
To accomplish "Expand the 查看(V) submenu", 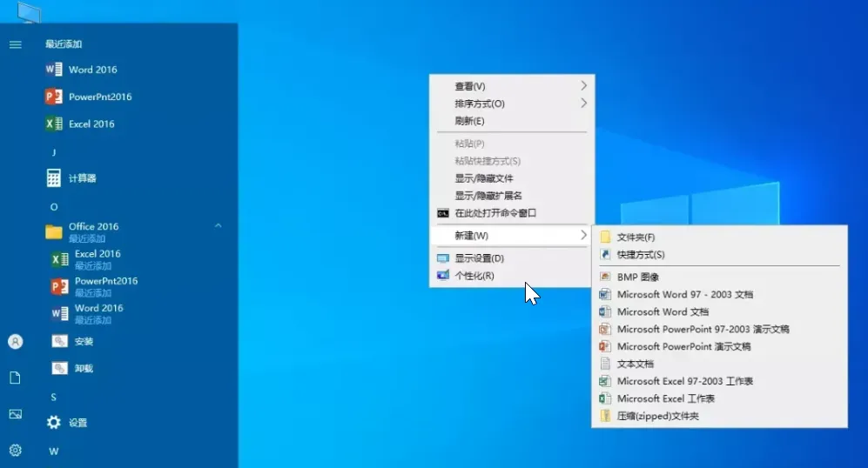I will click(x=512, y=86).
